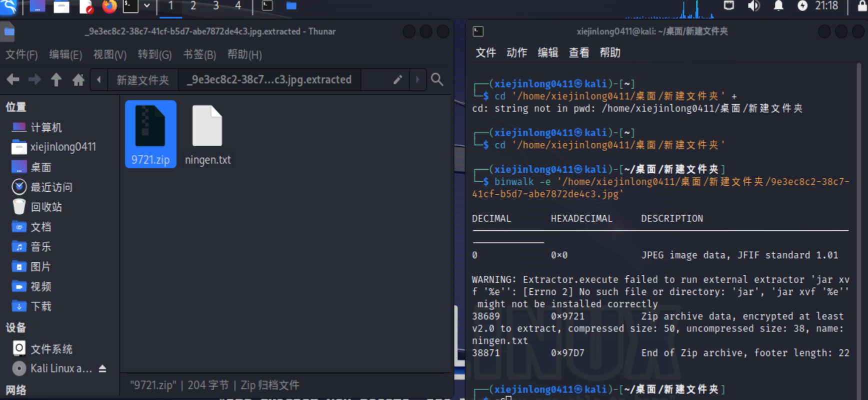Launch the text editor from the panel

(86, 7)
